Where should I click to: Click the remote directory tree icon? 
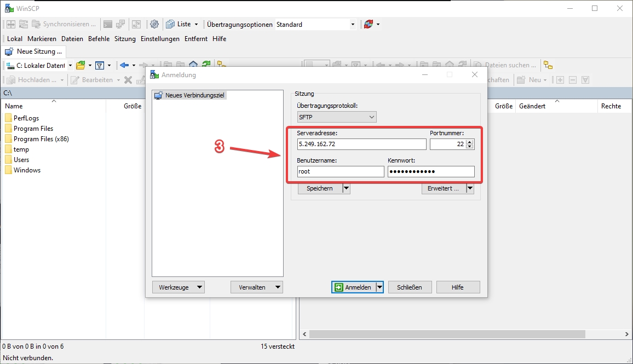click(x=548, y=65)
